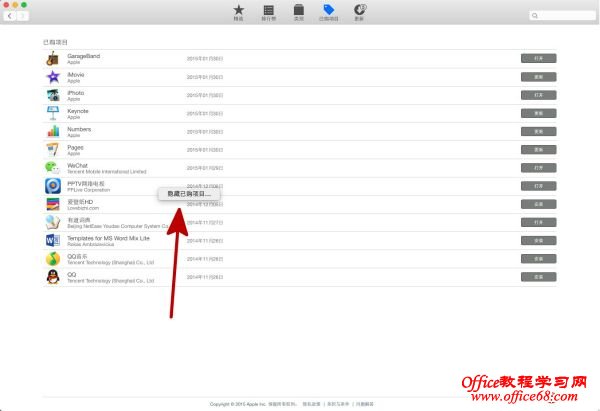This screenshot has width=600, height=411.
Task: Click the Pages app name
Action: click(x=75, y=147)
